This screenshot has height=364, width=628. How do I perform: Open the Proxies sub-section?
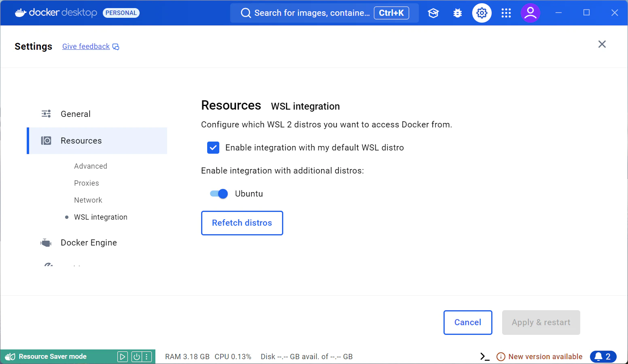tap(87, 183)
